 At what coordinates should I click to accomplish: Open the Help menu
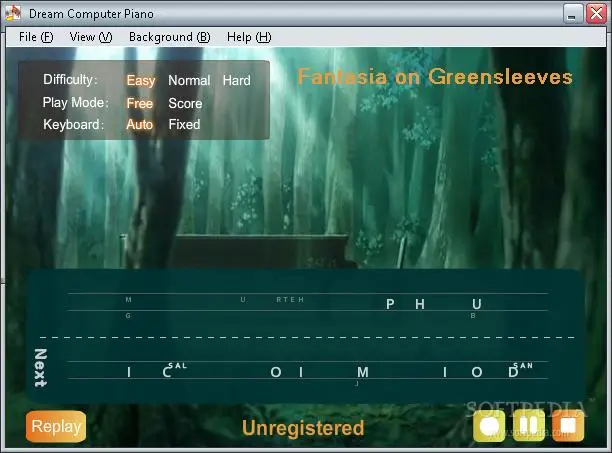click(249, 37)
